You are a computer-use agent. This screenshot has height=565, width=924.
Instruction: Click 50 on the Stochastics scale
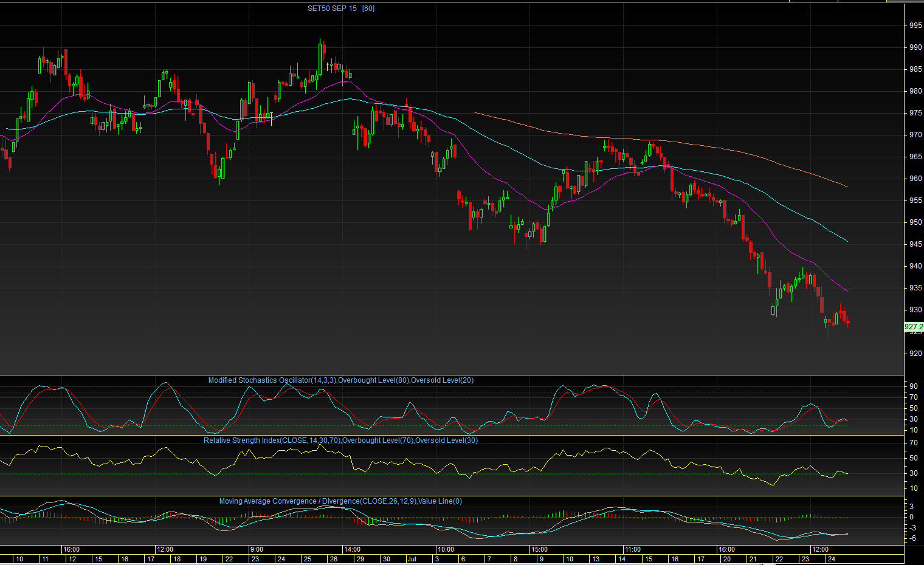[914, 408]
